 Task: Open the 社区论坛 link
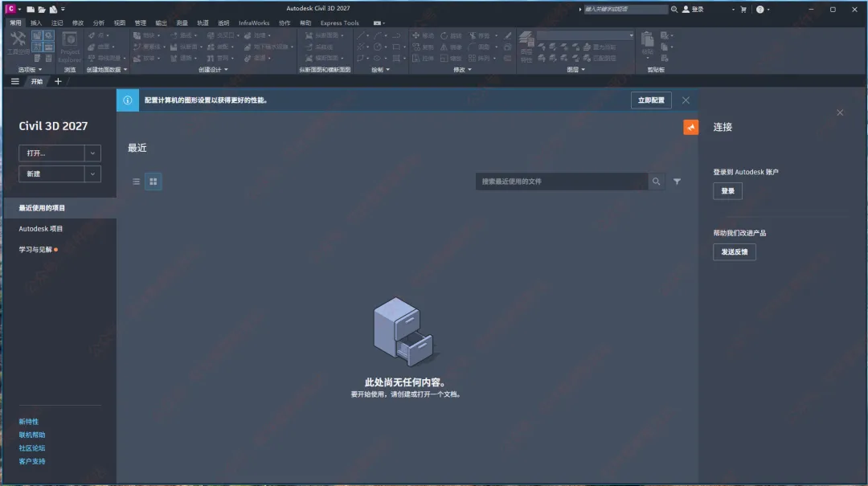[32, 448]
